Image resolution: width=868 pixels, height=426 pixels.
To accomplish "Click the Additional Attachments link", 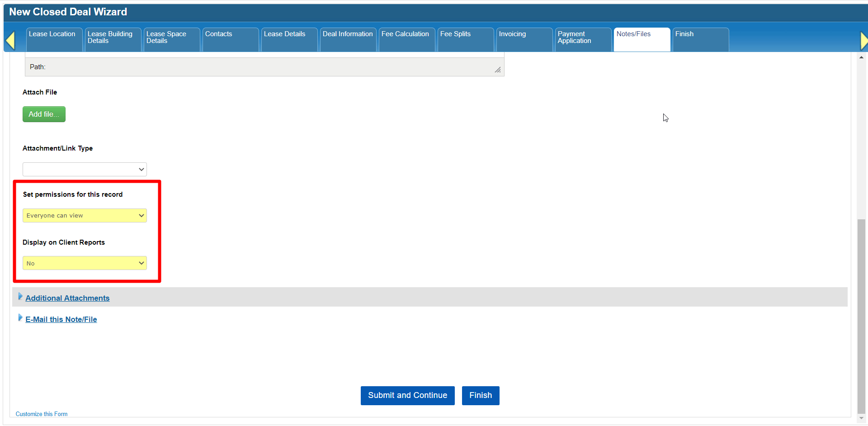I will 67,298.
